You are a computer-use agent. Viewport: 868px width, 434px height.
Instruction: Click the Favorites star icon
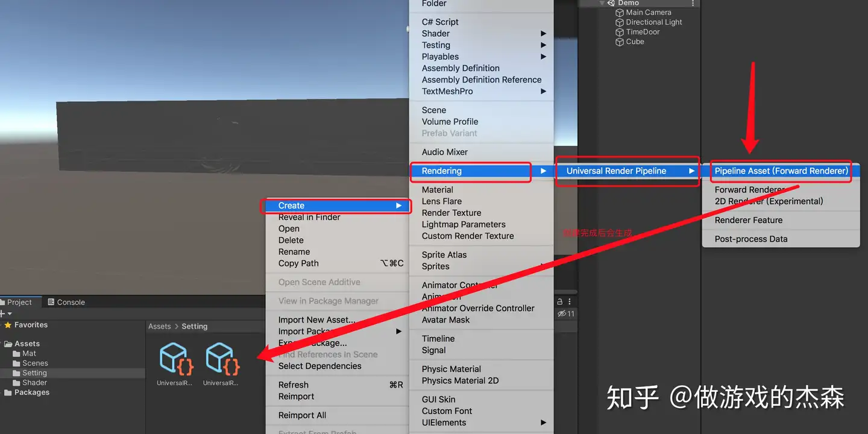(8, 325)
